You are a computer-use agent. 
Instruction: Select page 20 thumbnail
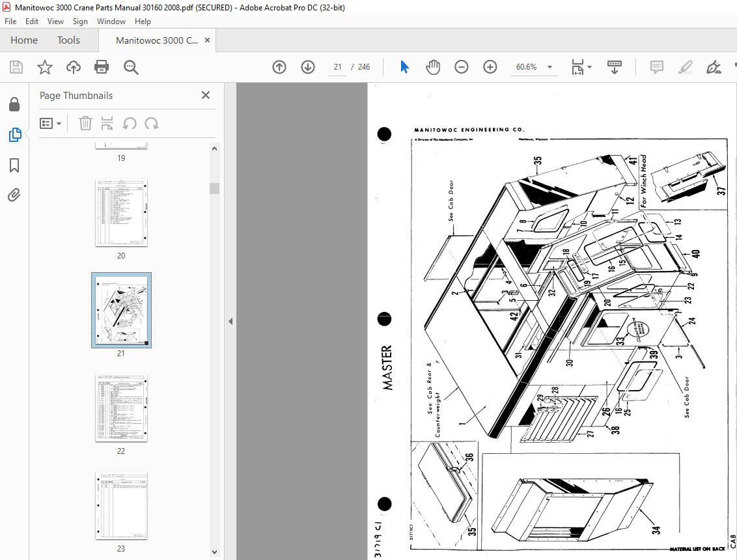point(121,212)
